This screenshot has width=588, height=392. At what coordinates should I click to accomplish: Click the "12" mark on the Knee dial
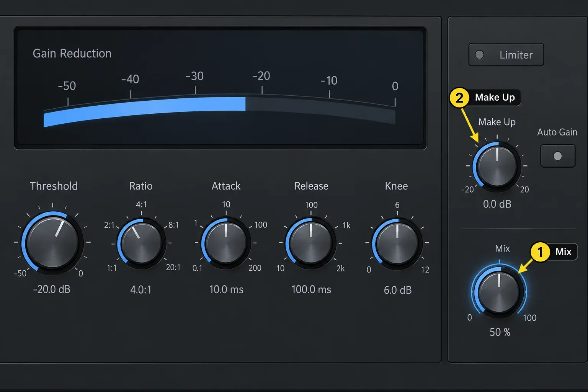pyautogui.click(x=425, y=270)
